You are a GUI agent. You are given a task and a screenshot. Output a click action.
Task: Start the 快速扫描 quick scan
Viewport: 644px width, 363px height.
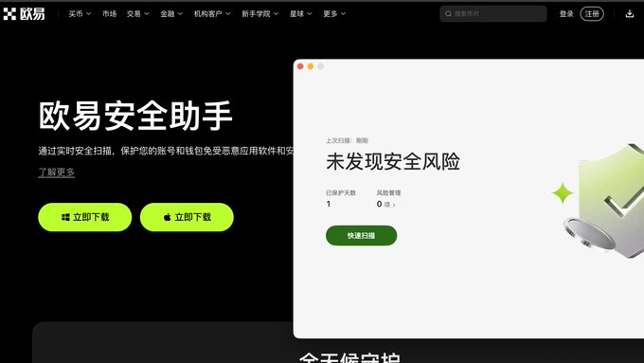coord(362,236)
